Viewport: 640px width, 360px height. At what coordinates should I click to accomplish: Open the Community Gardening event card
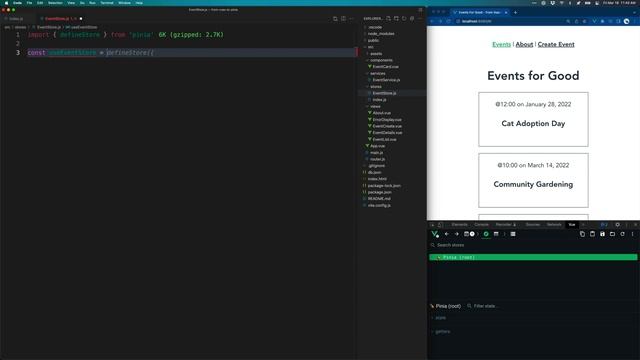point(533,180)
